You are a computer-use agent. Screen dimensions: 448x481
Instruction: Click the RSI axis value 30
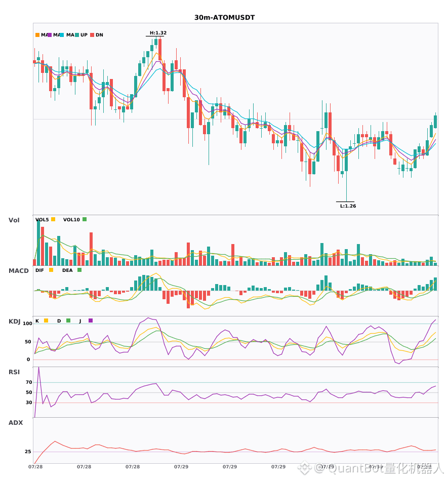pyautogui.click(x=29, y=403)
